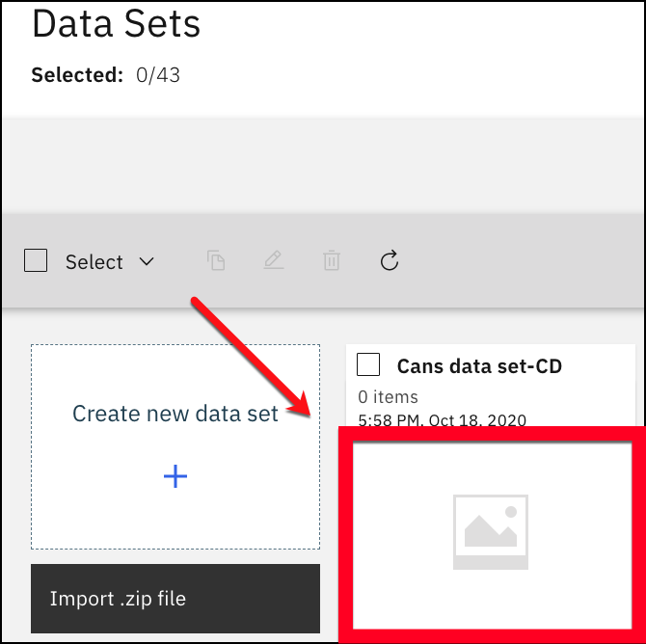Check the Cans data set-CD checkbox

pos(368,364)
